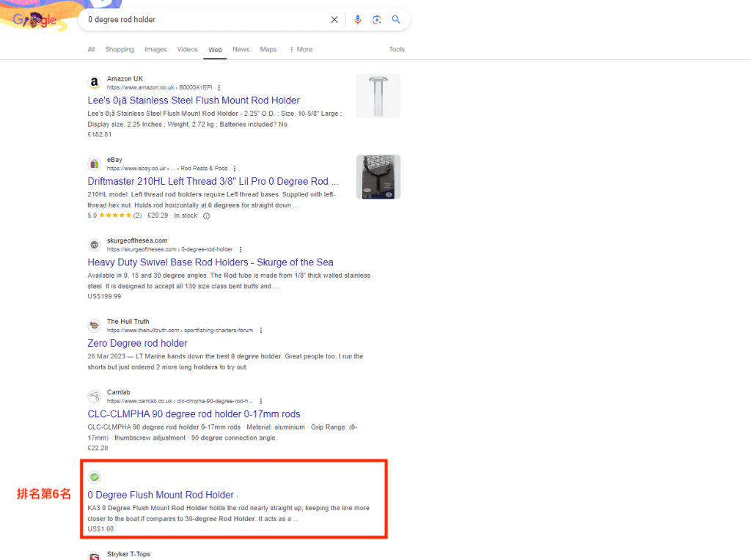751x560 pixels.
Task: Click the US$199.99 price text
Action: (x=104, y=296)
